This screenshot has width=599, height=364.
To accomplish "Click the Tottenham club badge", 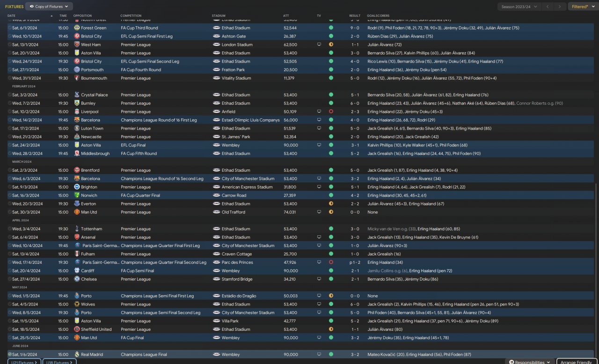I will pos(77,229).
